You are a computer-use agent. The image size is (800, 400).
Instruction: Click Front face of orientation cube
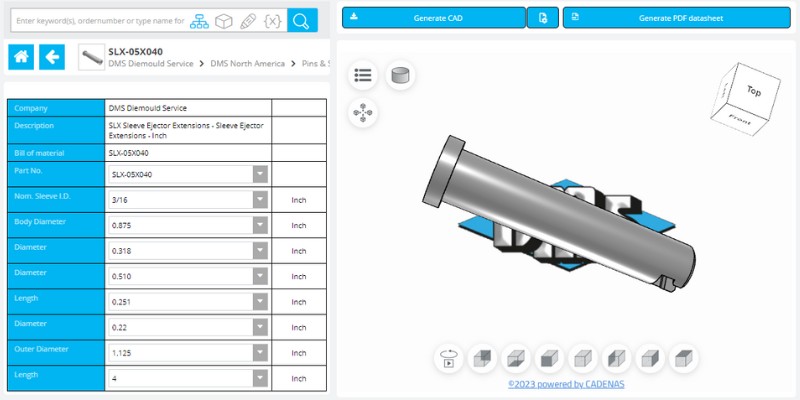click(x=740, y=120)
